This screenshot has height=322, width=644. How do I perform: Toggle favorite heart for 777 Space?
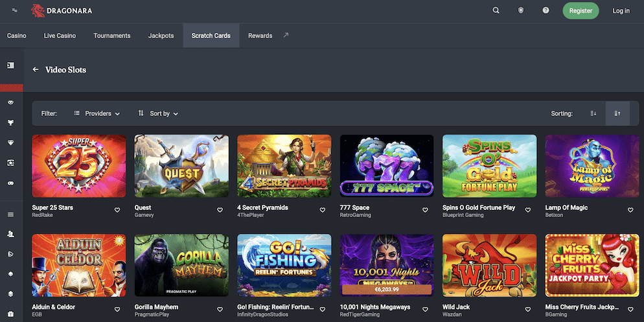425,210
